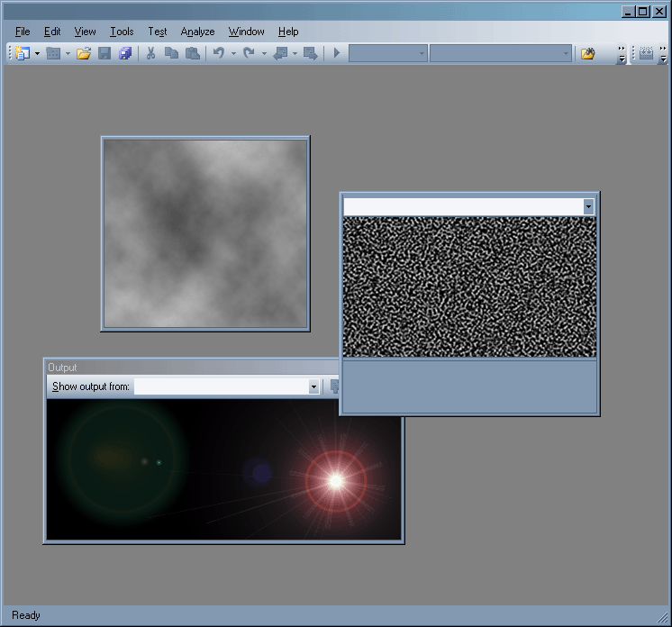Screen dimensions: 672x627
Task: Open the Window menu
Action: click(x=247, y=32)
